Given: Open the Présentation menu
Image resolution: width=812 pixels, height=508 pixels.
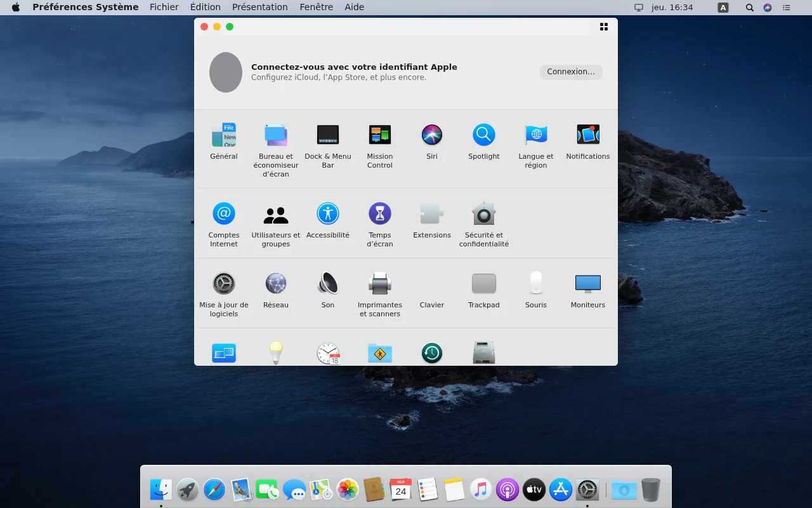Looking at the screenshot, I should coord(260,7).
